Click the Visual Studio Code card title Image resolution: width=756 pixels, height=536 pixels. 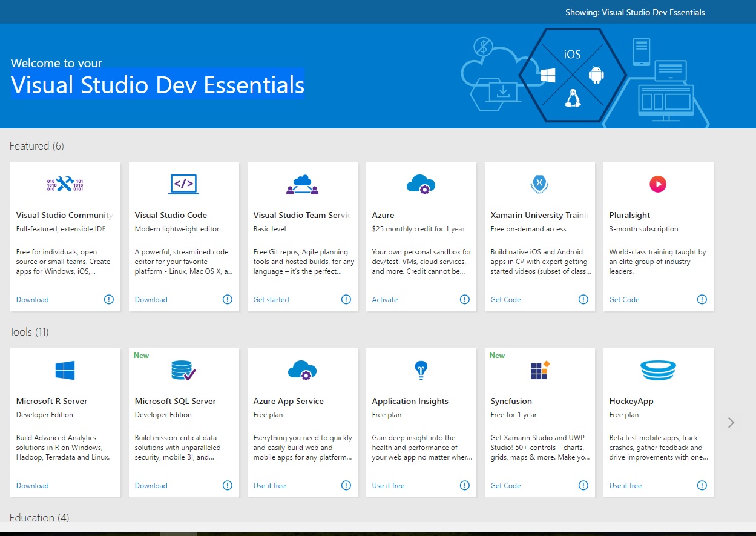[171, 215]
